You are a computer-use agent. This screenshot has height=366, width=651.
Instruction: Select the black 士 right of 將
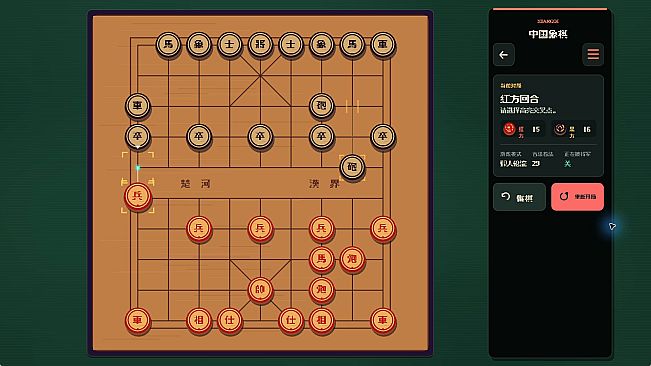click(291, 44)
